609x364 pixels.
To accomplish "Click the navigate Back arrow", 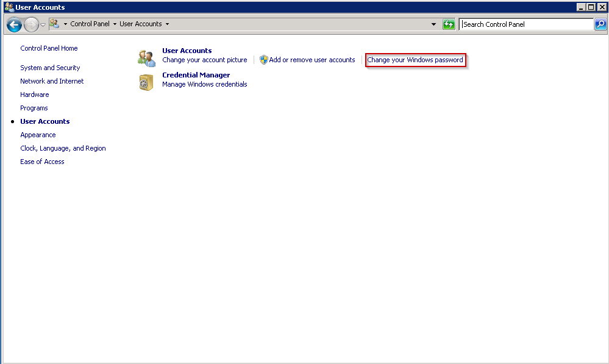I will tap(13, 24).
